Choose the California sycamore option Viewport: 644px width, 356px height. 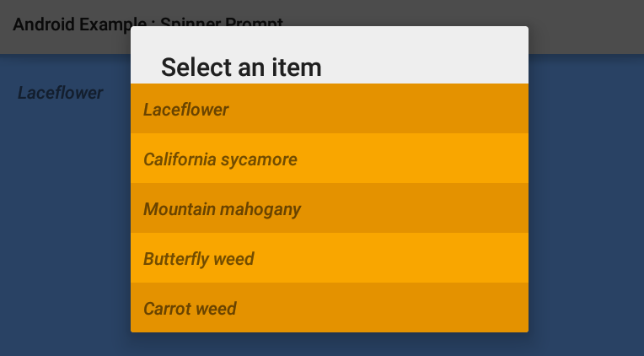[330, 159]
